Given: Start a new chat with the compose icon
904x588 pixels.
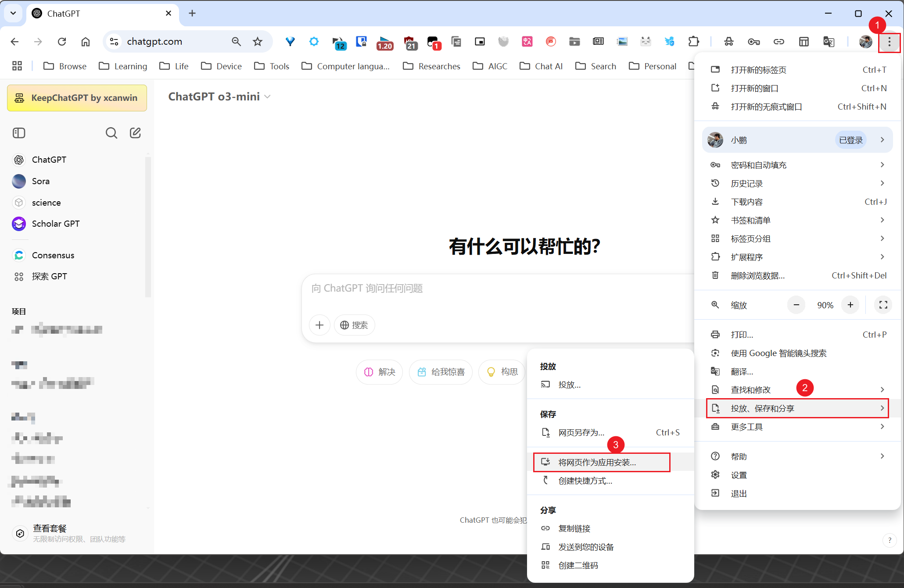Looking at the screenshot, I should coord(135,133).
